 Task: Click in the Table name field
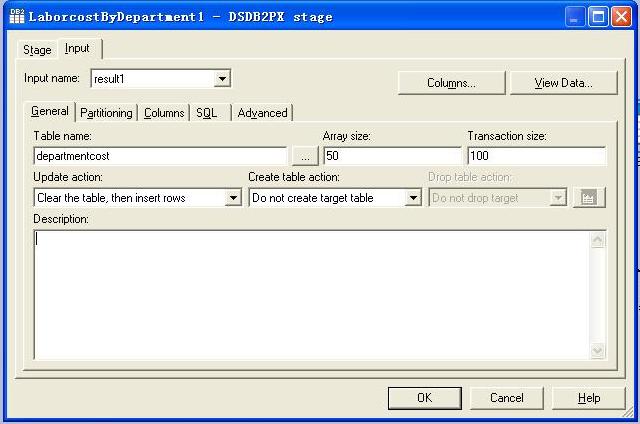coord(160,156)
